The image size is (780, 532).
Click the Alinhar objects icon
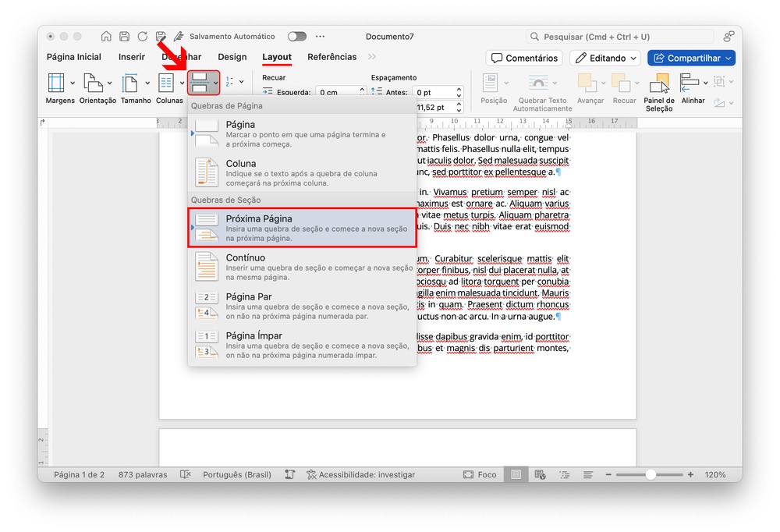pyautogui.click(x=690, y=82)
